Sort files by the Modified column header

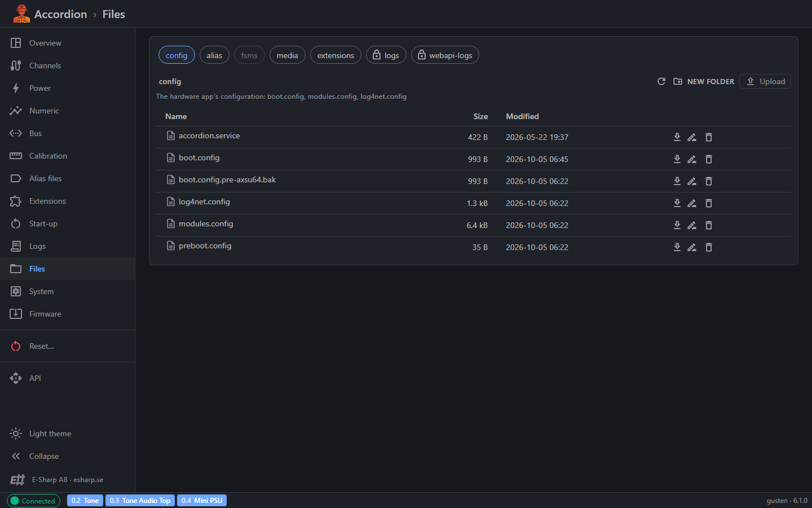[522, 116]
